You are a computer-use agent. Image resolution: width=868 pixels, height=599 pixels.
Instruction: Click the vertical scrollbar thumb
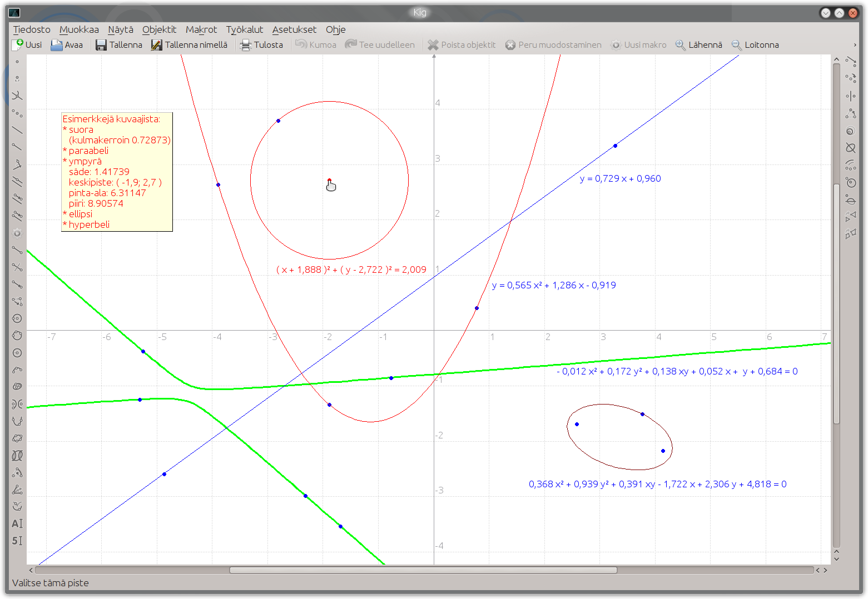click(x=836, y=303)
